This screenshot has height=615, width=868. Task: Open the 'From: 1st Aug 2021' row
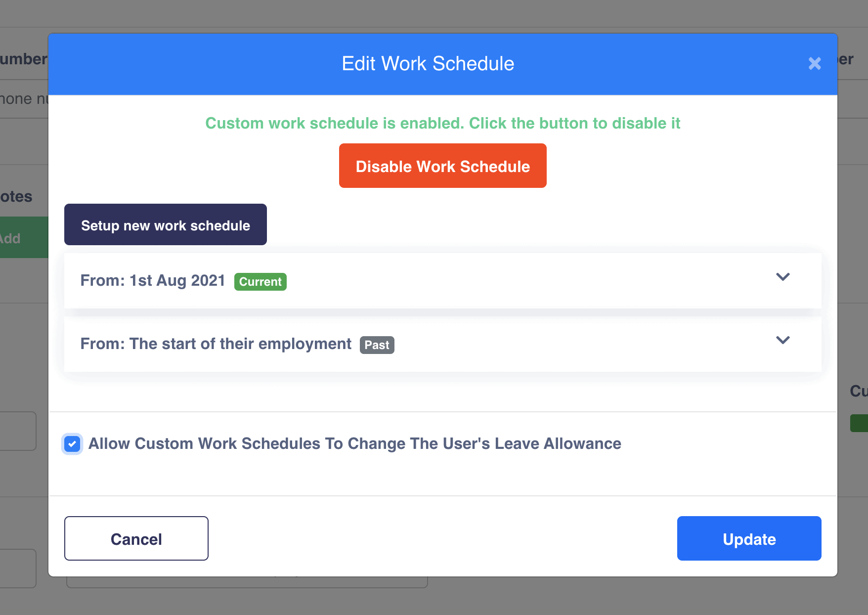point(152,281)
